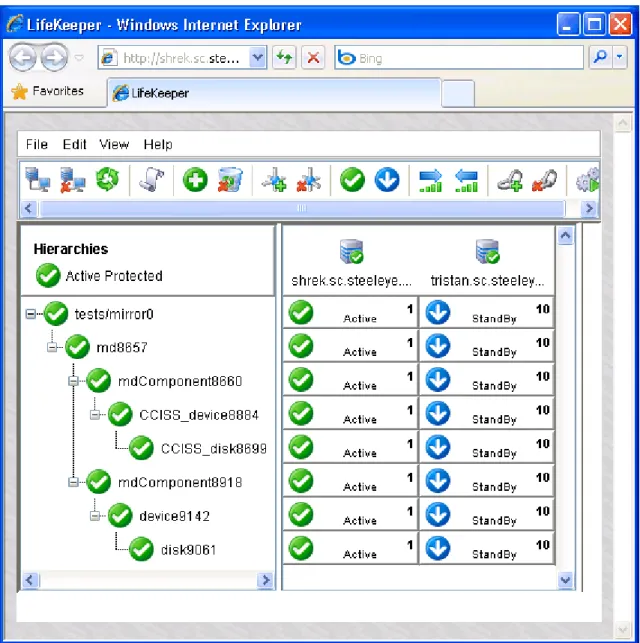Click the browser refresh button

coord(284,57)
